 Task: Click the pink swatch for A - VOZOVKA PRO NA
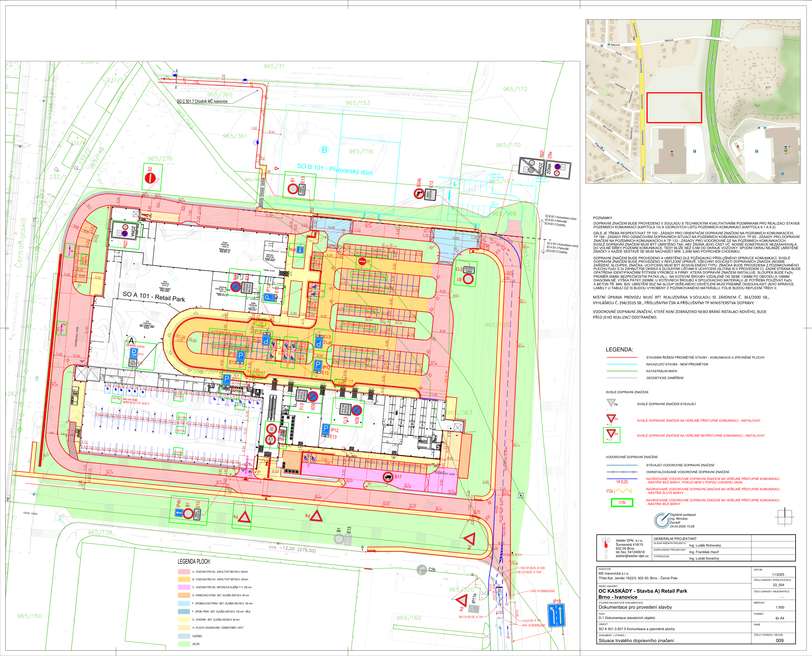point(184,572)
